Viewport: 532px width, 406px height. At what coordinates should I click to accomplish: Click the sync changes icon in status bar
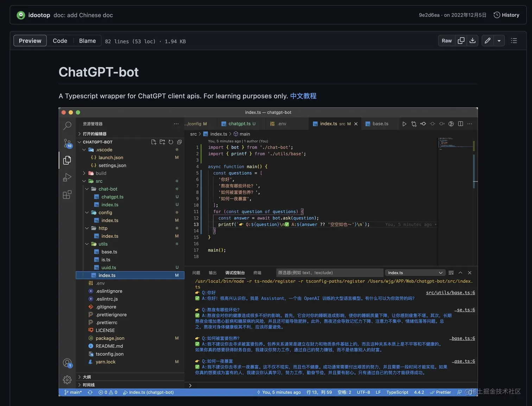click(90, 392)
